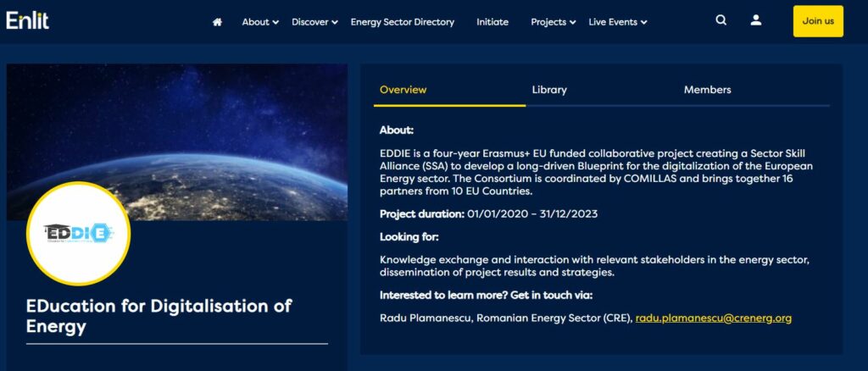Switch to the Library tab
The image size is (868, 371).
pyautogui.click(x=549, y=90)
